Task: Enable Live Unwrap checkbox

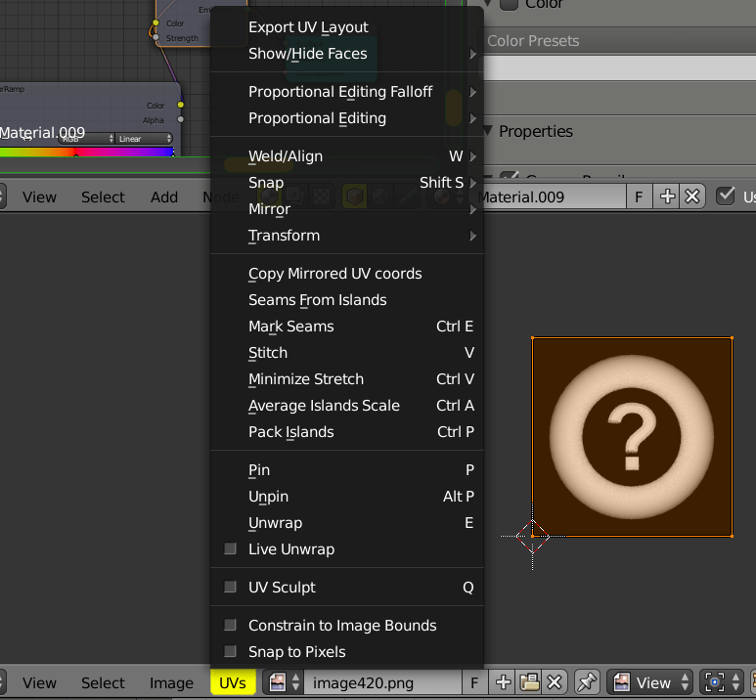Action: click(x=230, y=548)
